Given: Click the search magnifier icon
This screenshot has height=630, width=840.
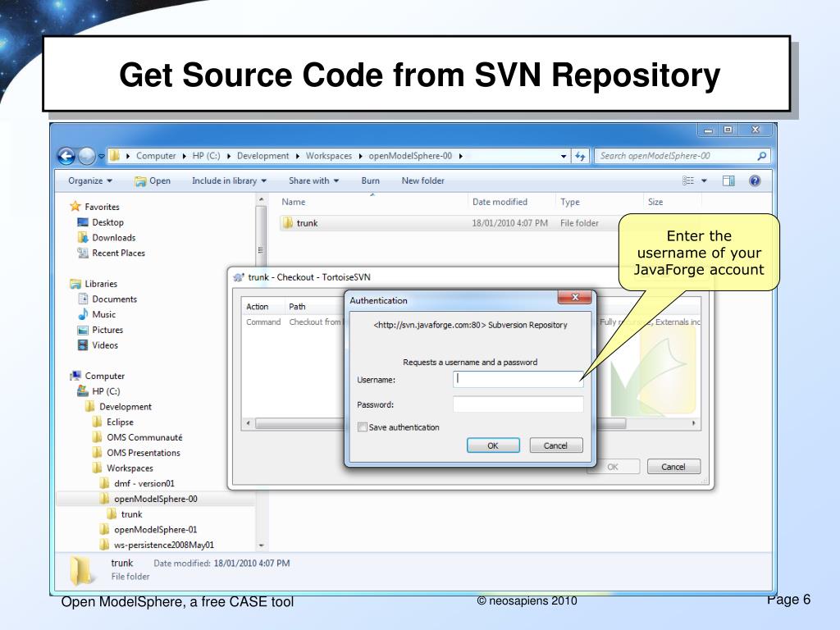Looking at the screenshot, I should [762, 156].
